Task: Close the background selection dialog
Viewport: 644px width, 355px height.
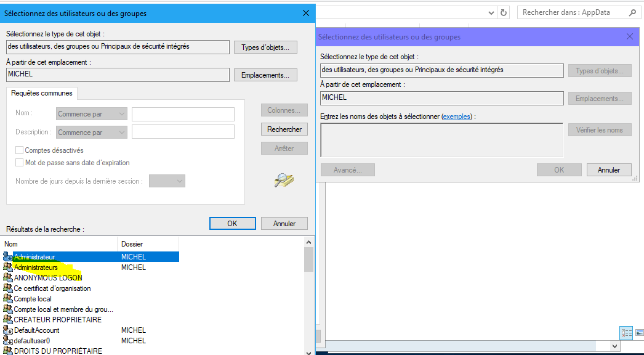Action: tap(630, 36)
